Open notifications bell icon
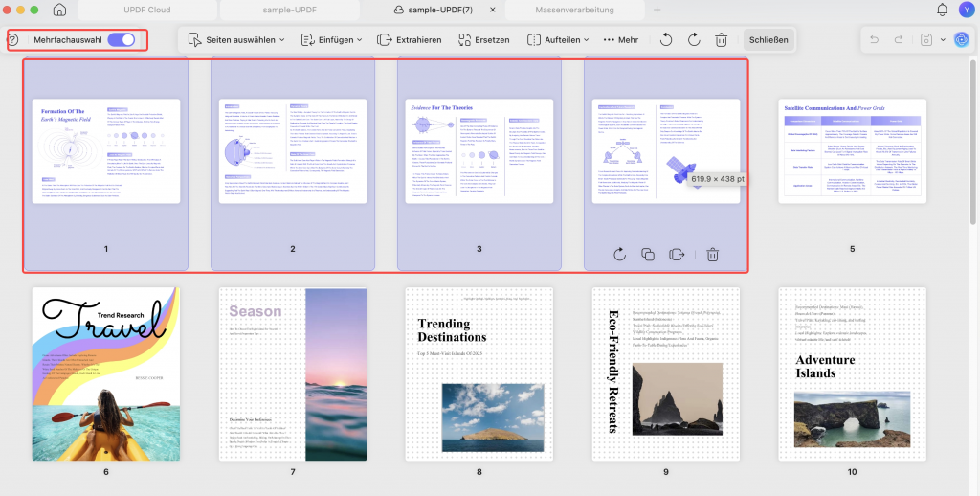This screenshot has height=496, width=980. coord(942,10)
